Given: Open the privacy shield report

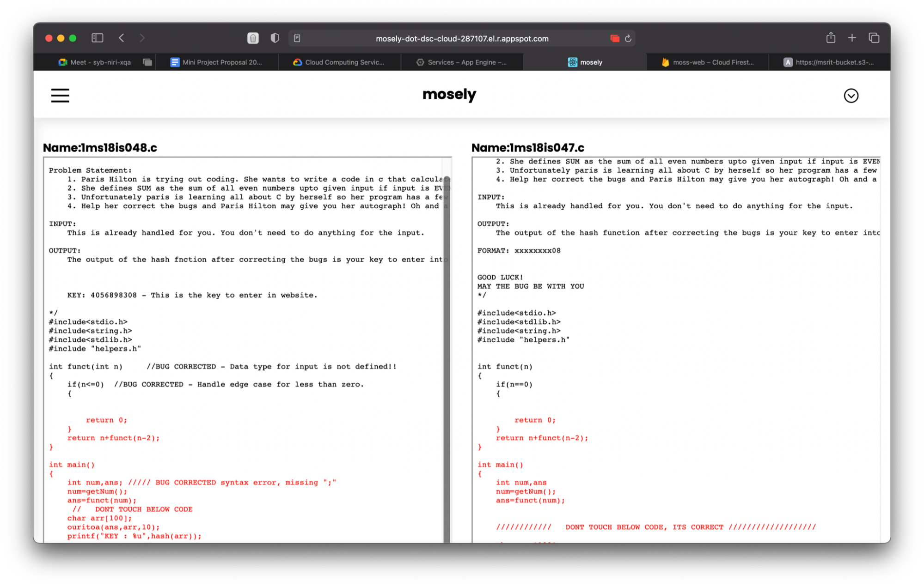Looking at the screenshot, I should tap(275, 38).
